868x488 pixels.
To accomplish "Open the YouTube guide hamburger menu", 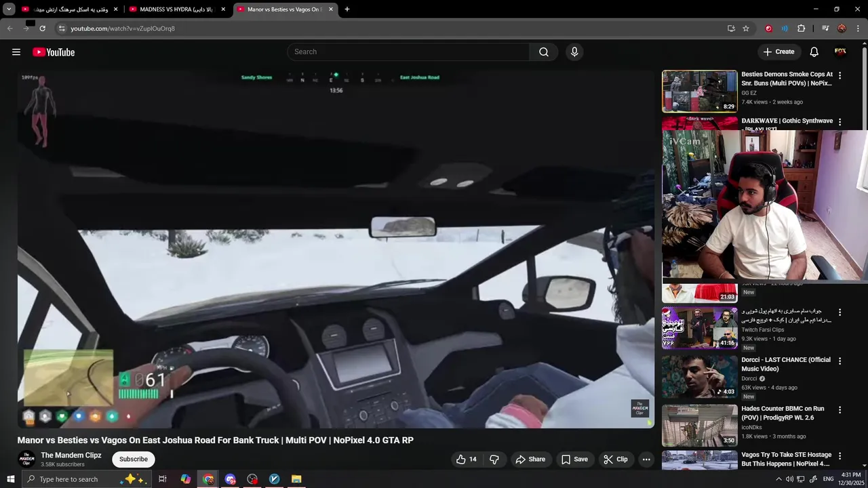I will (16, 52).
